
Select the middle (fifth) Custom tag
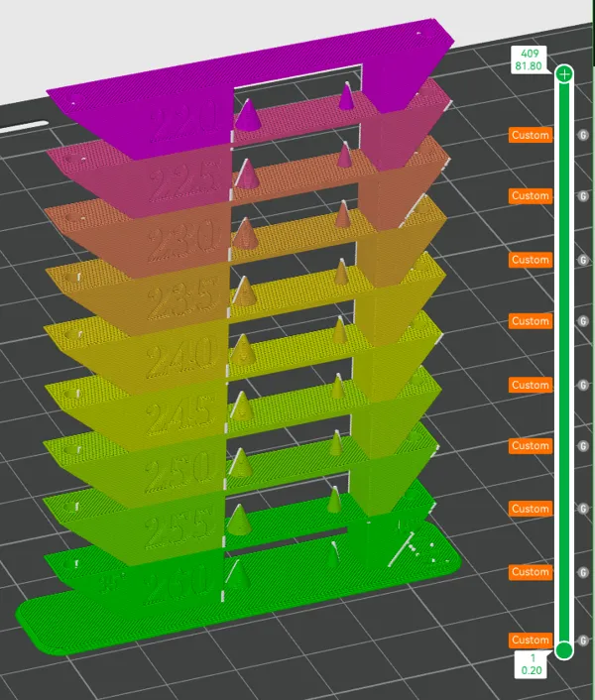[531, 385]
